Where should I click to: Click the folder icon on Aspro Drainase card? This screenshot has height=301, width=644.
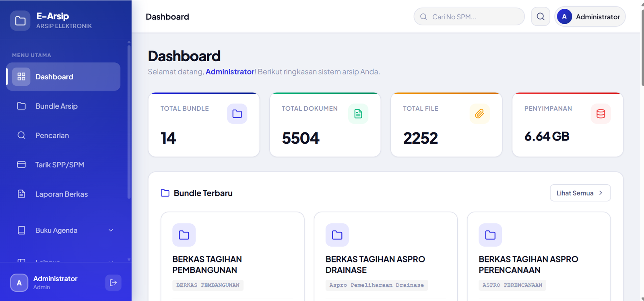coord(337,235)
